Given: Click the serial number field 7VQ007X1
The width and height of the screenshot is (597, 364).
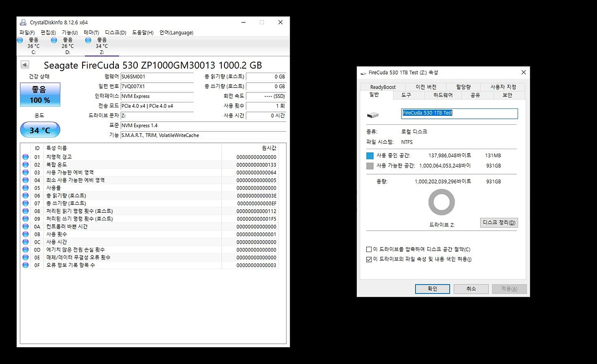Looking at the screenshot, I should (157, 87).
